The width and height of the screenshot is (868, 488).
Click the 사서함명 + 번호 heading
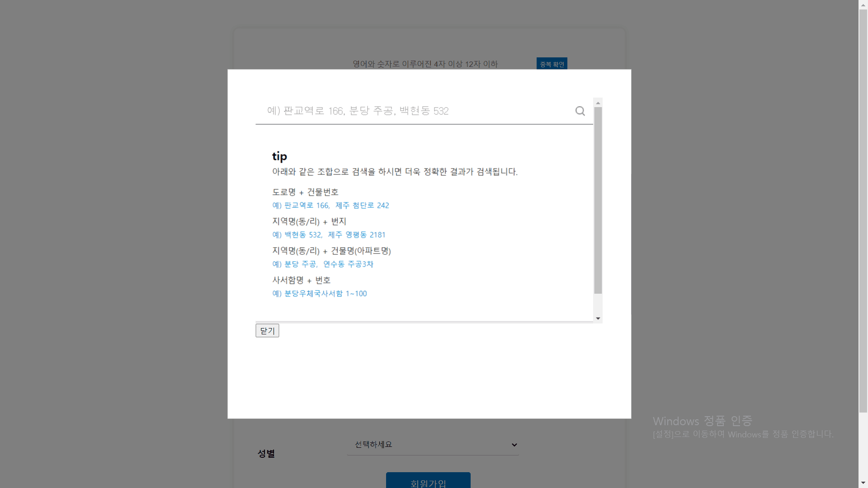301,280
